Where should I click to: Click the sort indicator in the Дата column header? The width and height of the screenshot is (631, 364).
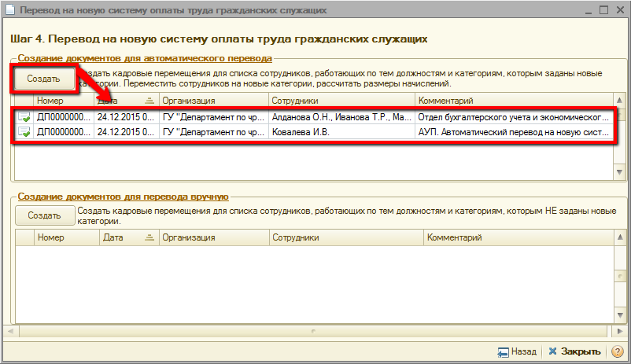(149, 101)
